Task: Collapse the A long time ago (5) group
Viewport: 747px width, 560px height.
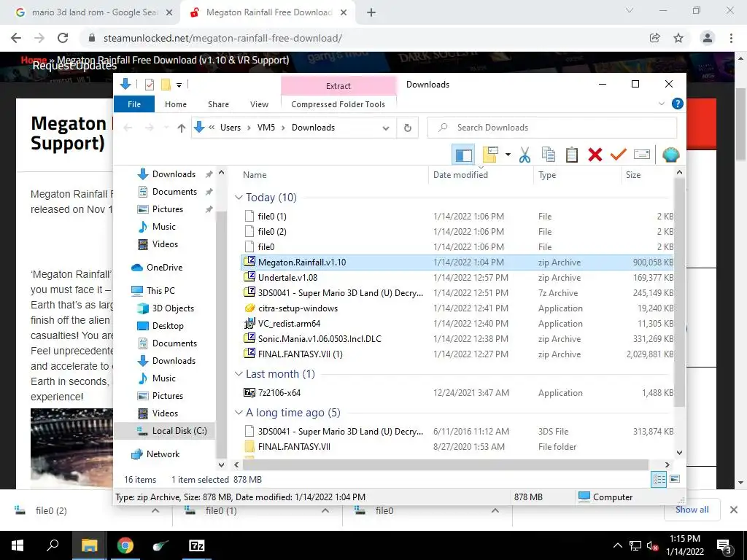Action: pyautogui.click(x=239, y=413)
